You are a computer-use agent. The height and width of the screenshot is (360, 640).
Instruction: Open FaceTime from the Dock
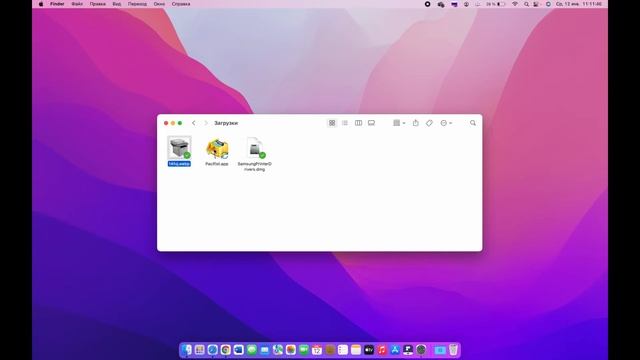(x=304, y=350)
